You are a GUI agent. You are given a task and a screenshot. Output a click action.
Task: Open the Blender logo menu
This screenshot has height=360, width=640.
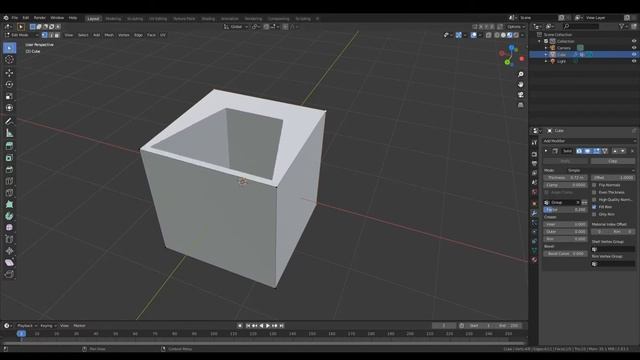coord(6,18)
